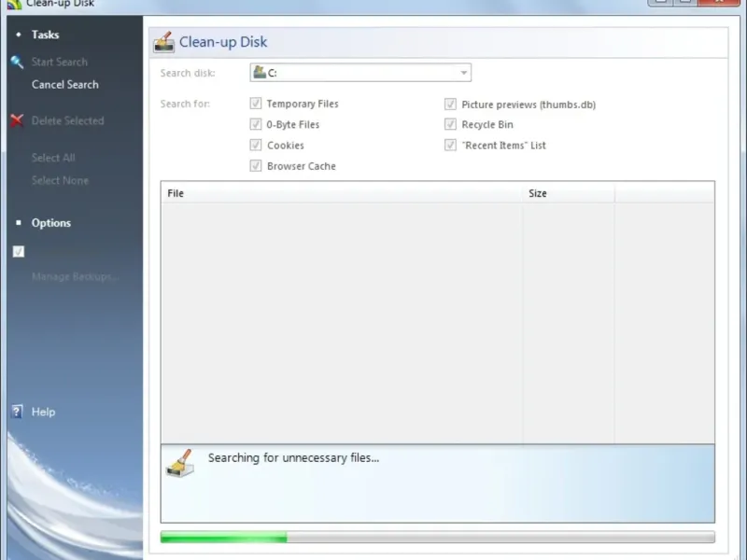
Task: Toggle Picture previews (thumbs.db) checkbox
Action: [x=450, y=104]
